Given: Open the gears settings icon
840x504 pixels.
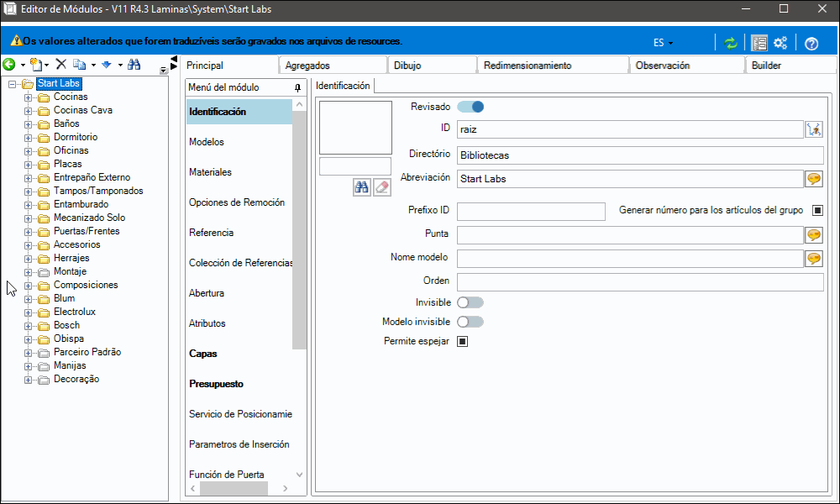Looking at the screenshot, I should tap(780, 43).
